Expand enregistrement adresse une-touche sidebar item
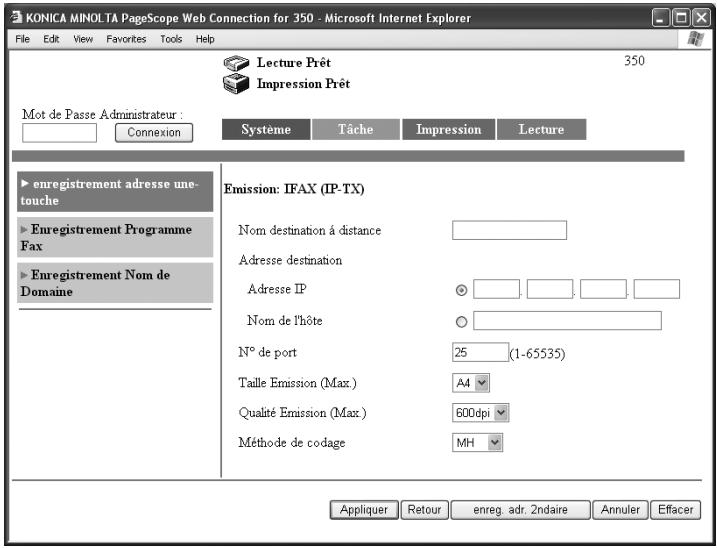The height and width of the screenshot is (548, 717). 115,192
